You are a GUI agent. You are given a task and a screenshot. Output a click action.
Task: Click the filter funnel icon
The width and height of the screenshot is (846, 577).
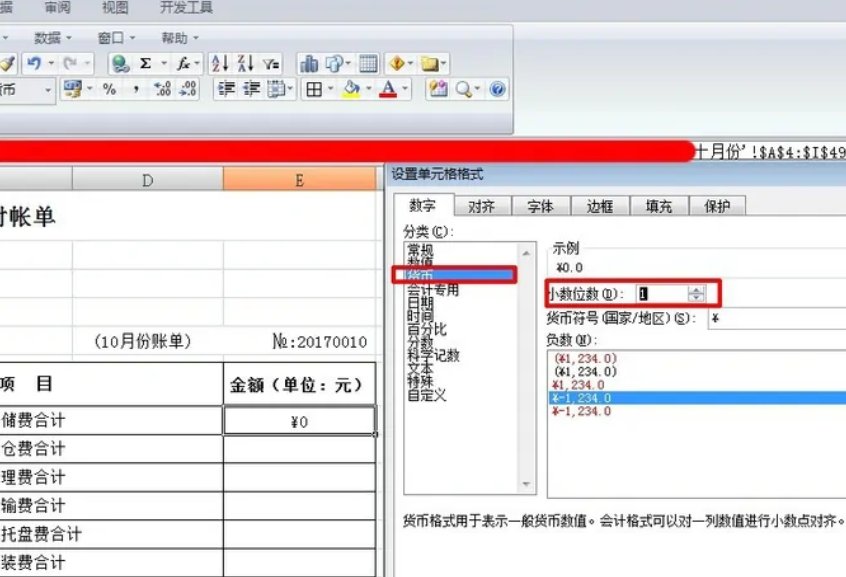(271, 64)
